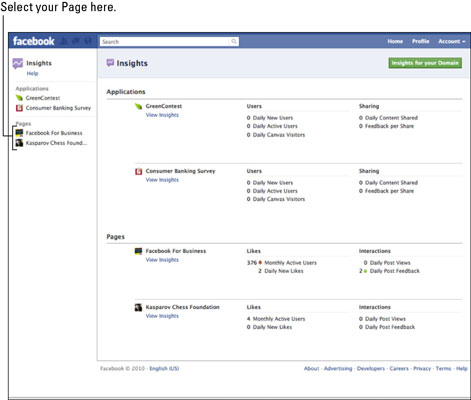Click GreenContest Daily New Users stat
This screenshot has width=471, height=400.
click(270, 118)
